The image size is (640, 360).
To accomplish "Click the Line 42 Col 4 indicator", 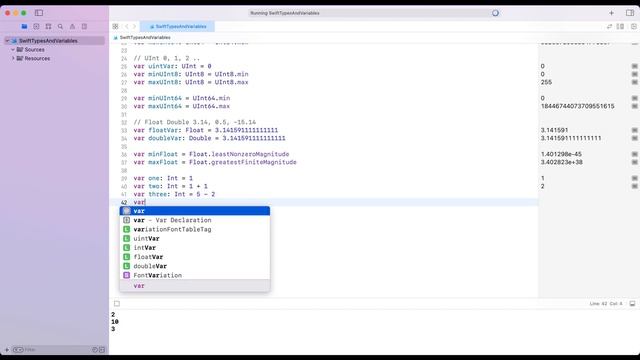I will point(606,304).
